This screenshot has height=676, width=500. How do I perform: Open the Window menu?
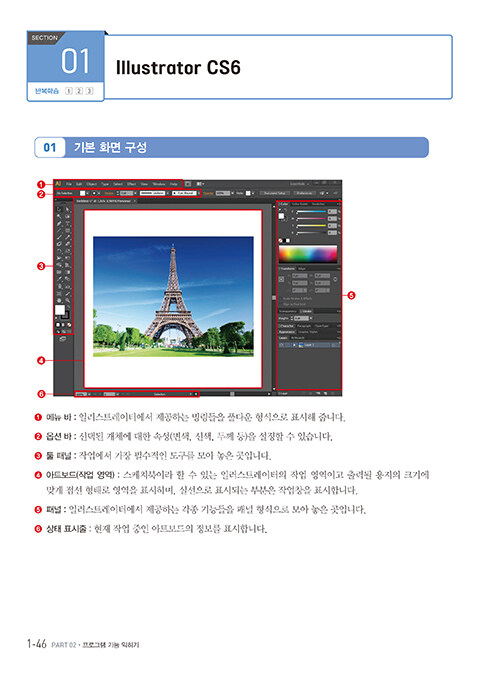point(159,184)
